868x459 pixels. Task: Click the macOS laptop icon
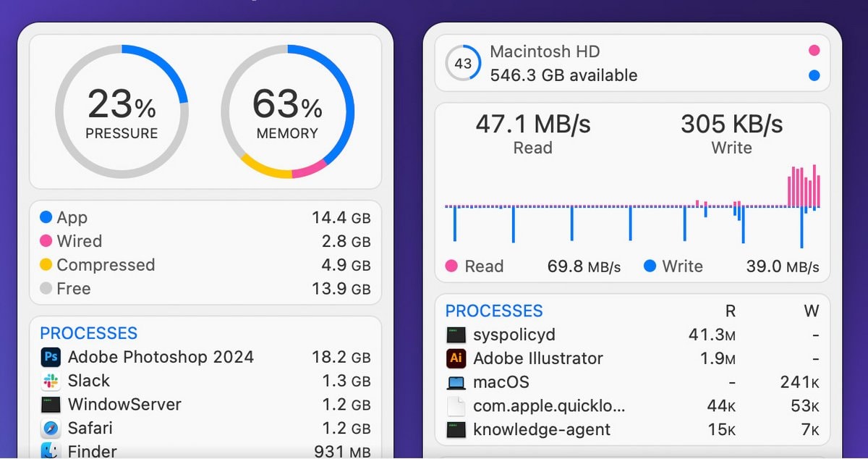[456, 382]
